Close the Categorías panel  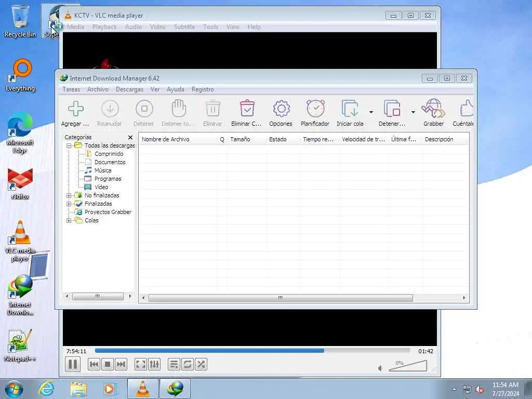130,137
